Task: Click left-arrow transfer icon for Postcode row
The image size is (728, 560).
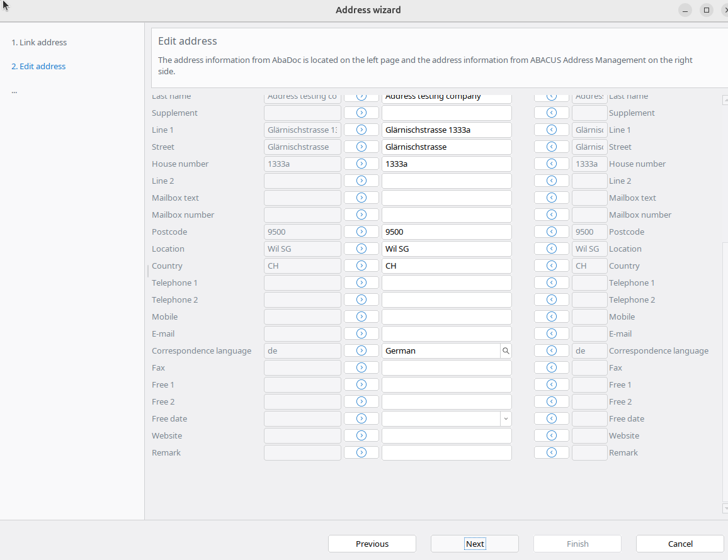Action: coord(552,232)
